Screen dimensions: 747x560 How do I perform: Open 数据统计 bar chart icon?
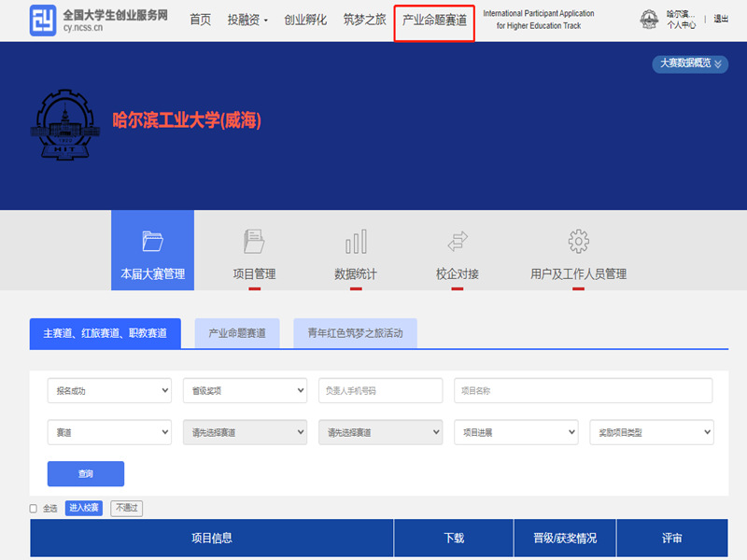355,242
